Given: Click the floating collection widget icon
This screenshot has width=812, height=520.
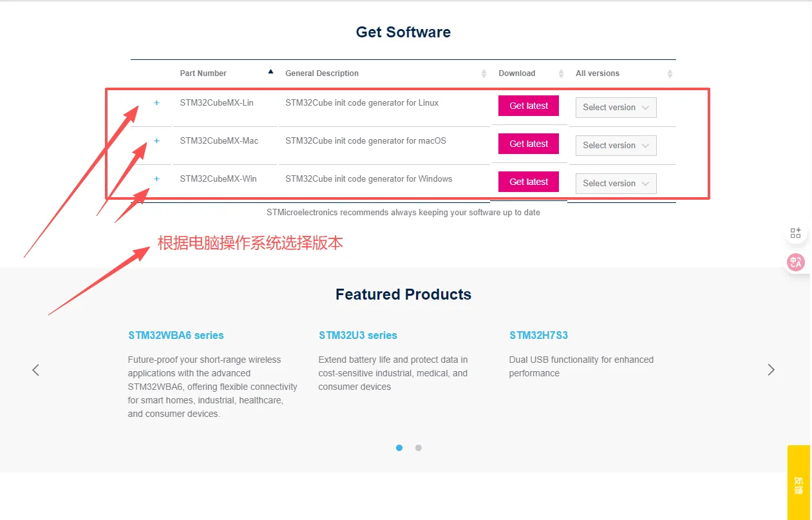Looking at the screenshot, I should [x=796, y=233].
